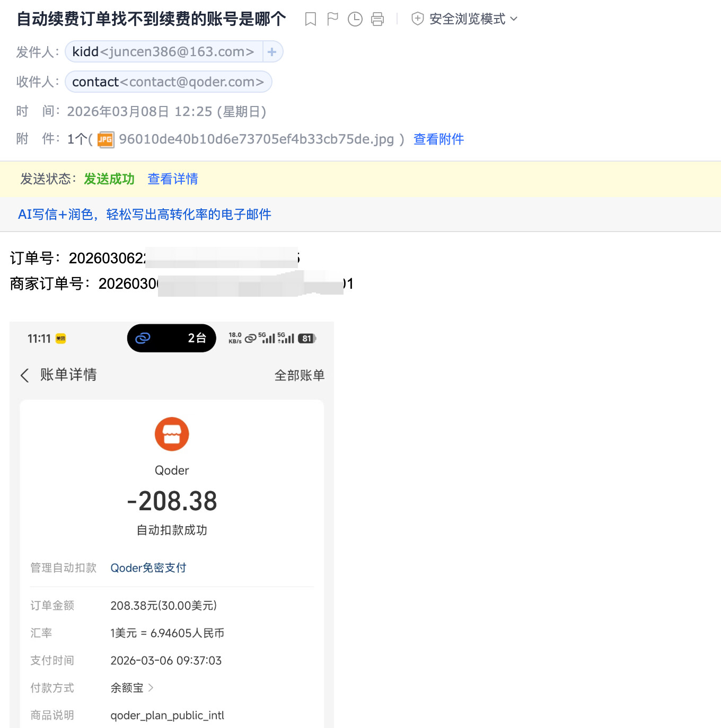Tap the back arrow next to 账单详情
Viewport: 721px width, 728px height.
point(24,375)
